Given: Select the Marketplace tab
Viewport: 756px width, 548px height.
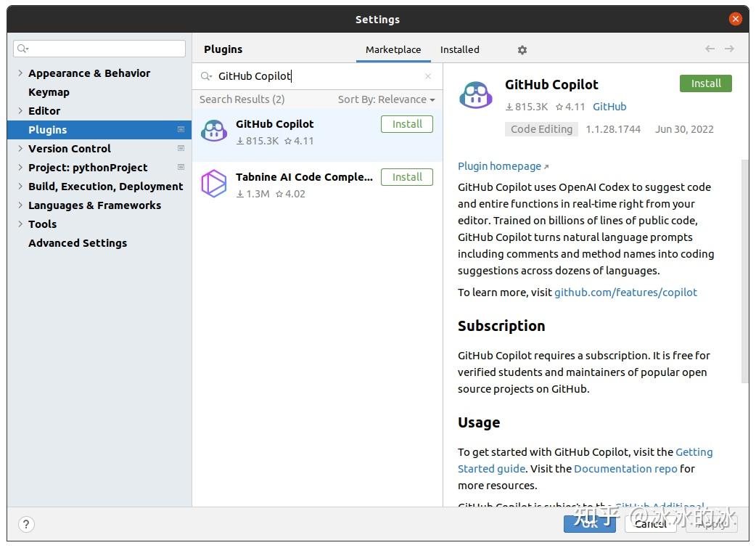Looking at the screenshot, I should coord(393,50).
